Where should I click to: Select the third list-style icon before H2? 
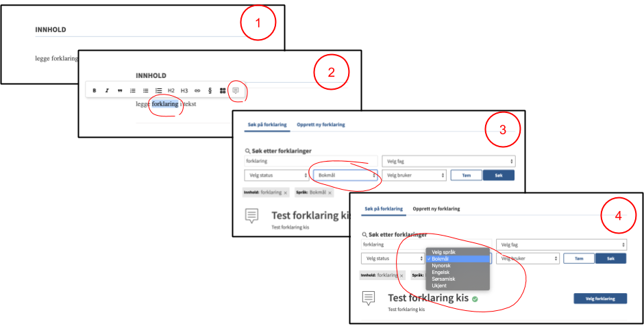[x=158, y=90]
